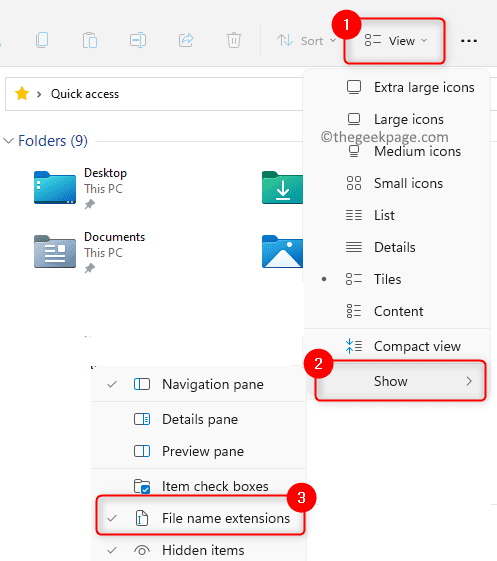Click the Copy icon in toolbar
The height and width of the screenshot is (561, 497).
pyautogui.click(x=42, y=40)
